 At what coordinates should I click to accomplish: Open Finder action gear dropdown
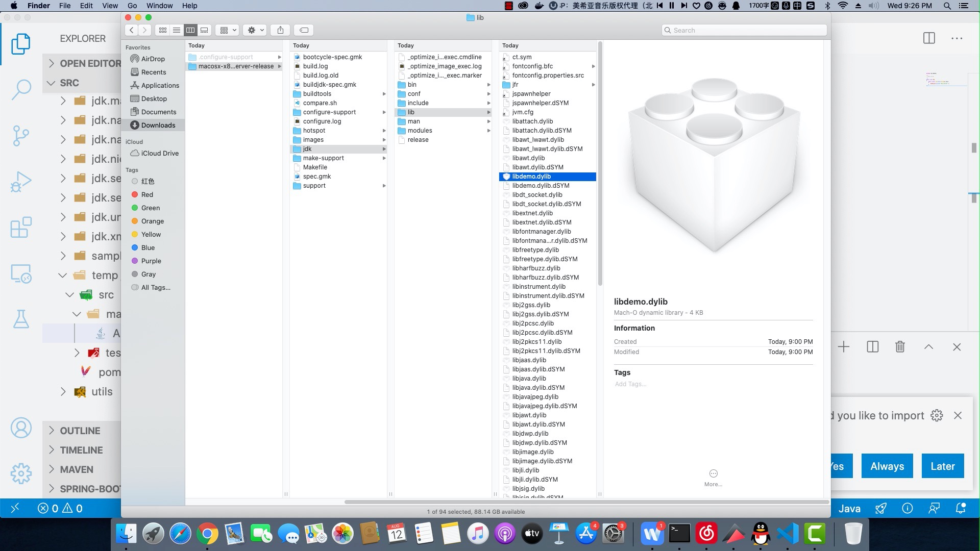point(255,30)
